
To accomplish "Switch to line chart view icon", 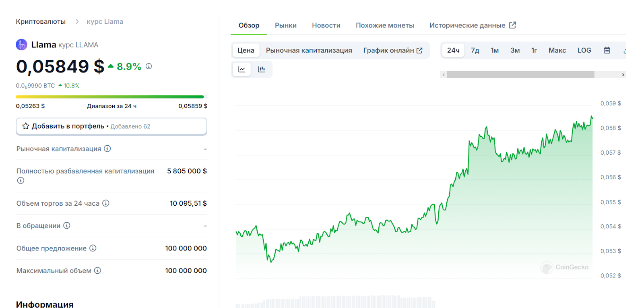I will point(242,69).
